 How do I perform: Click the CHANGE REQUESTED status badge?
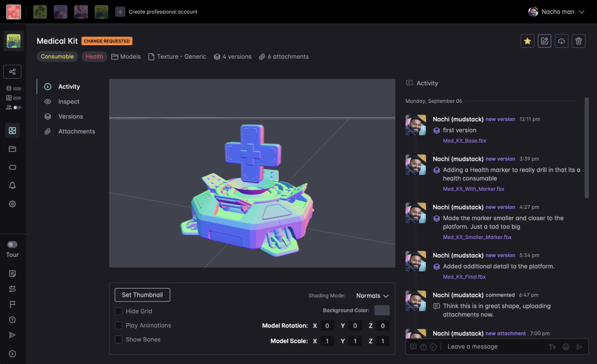[107, 41]
